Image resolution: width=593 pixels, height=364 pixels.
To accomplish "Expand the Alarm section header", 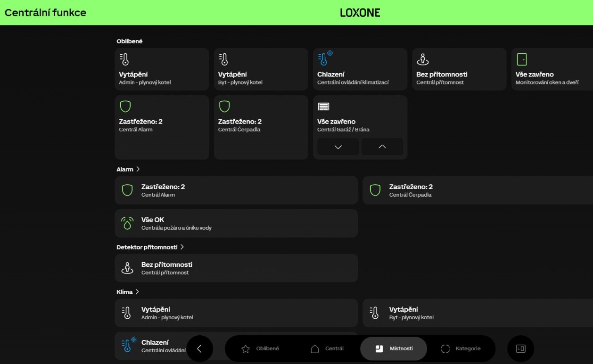I will (128, 169).
